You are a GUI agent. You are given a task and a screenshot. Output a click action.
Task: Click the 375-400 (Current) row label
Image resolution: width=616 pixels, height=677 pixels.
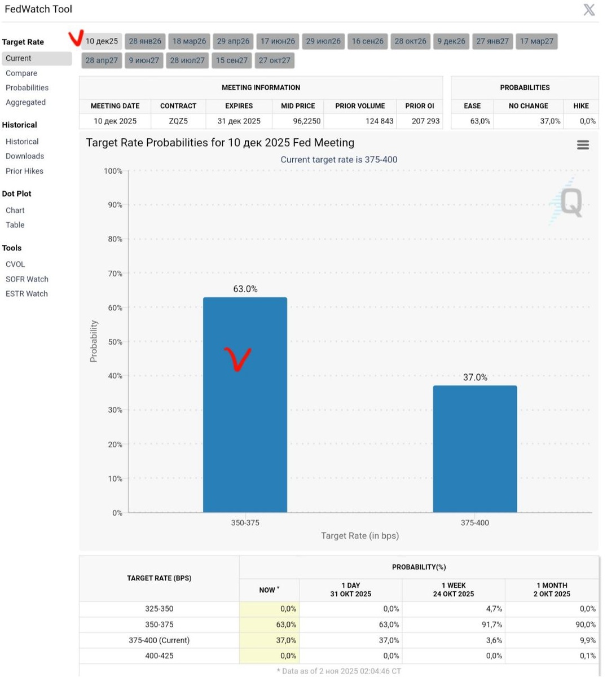coord(159,640)
